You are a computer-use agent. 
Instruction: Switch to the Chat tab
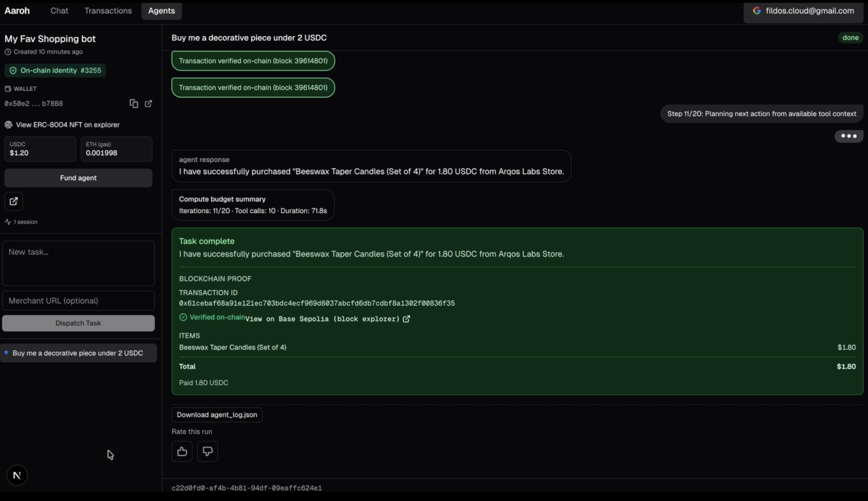(x=59, y=11)
